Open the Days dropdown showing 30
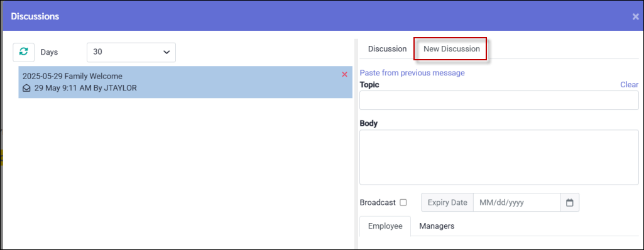The height and width of the screenshot is (250, 644). [x=131, y=52]
